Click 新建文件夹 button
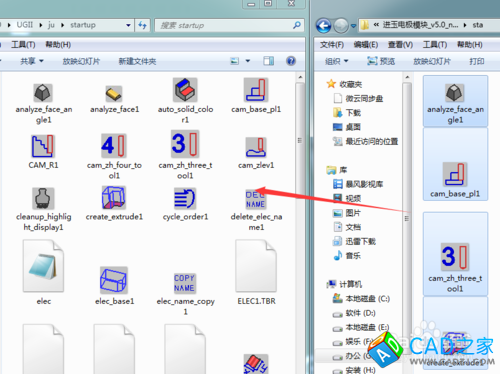The width and height of the screenshot is (500, 374). click(x=137, y=61)
